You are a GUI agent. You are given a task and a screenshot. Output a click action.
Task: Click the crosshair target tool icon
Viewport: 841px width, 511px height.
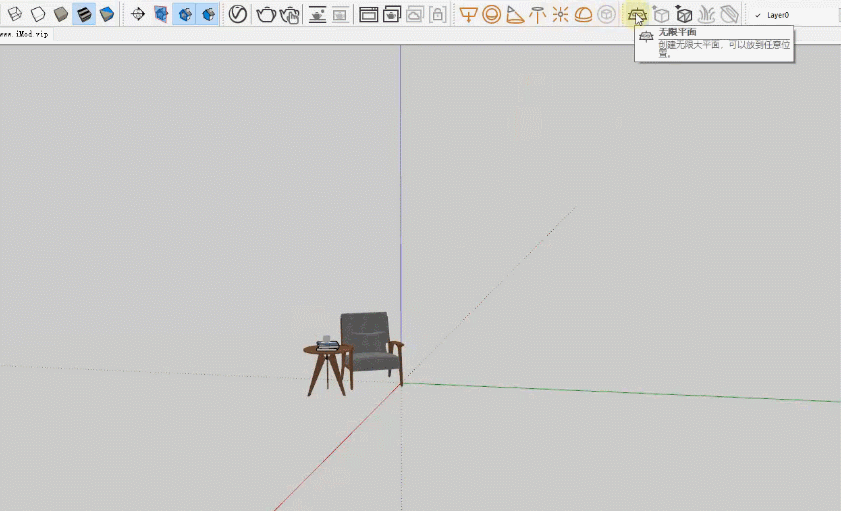click(x=138, y=14)
